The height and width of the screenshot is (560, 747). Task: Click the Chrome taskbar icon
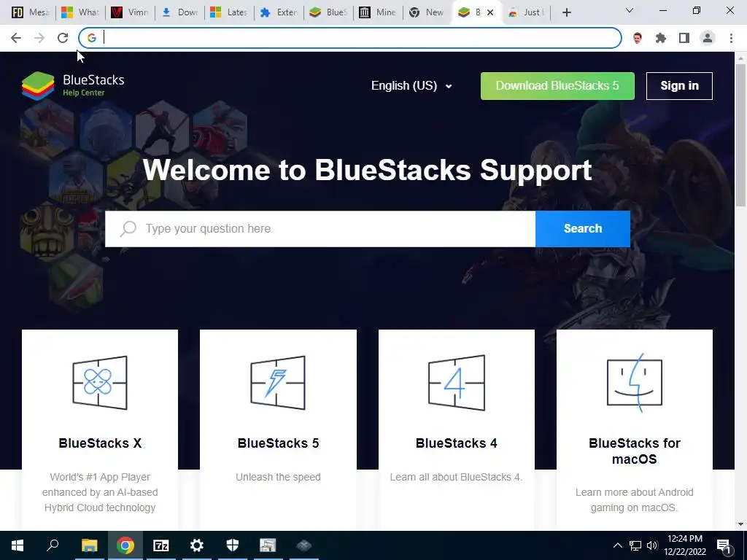(x=125, y=545)
